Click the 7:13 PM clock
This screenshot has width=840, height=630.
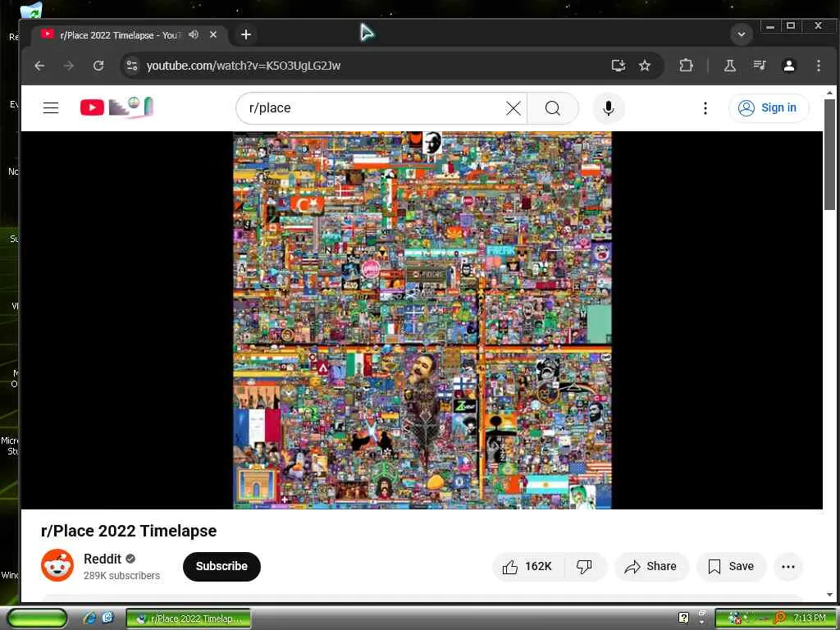[810, 619]
